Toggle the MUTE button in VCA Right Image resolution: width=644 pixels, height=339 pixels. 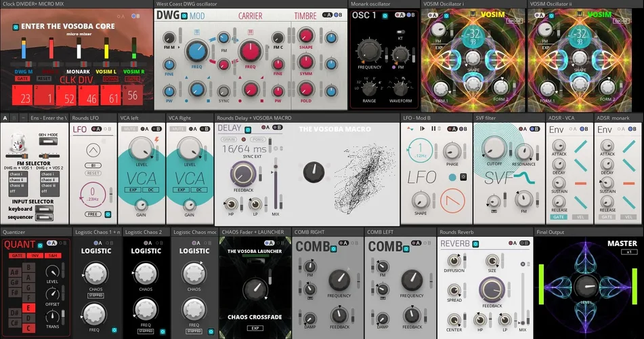(x=178, y=129)
